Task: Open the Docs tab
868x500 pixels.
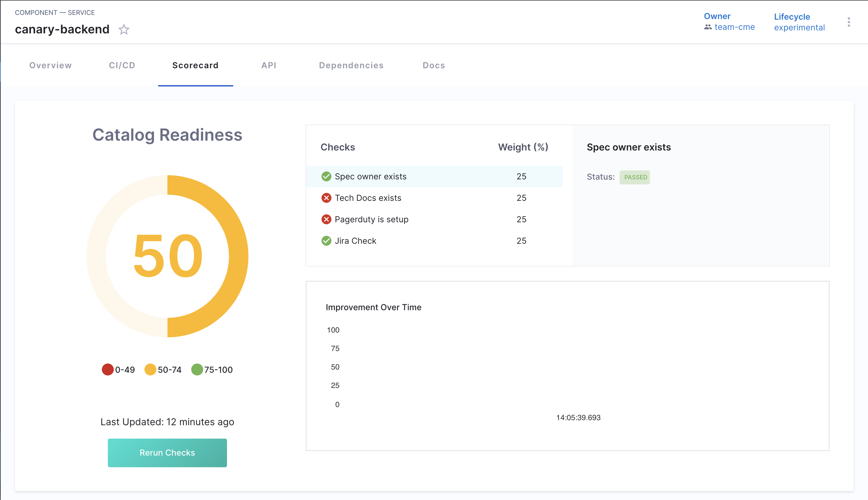Action: [x=433, y=65]
